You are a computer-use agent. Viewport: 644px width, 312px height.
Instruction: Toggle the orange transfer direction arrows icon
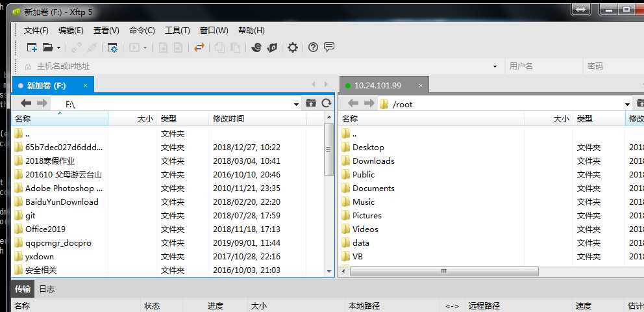(x=199, y=47)
